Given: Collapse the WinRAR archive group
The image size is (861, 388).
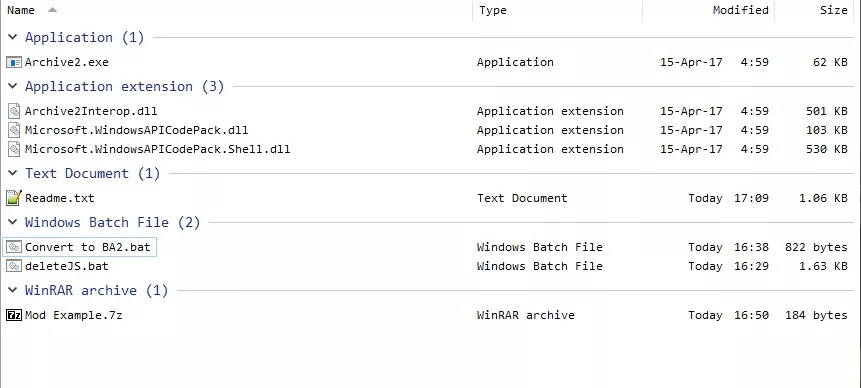Looking at the screenshot, I should coord(12,290).
